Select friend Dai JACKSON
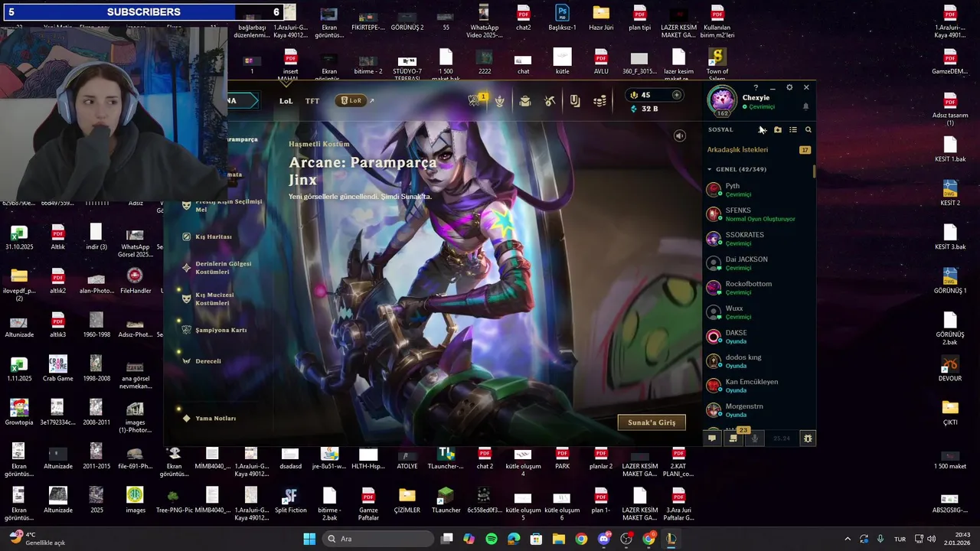980x551 pixels. pos(758,262)
